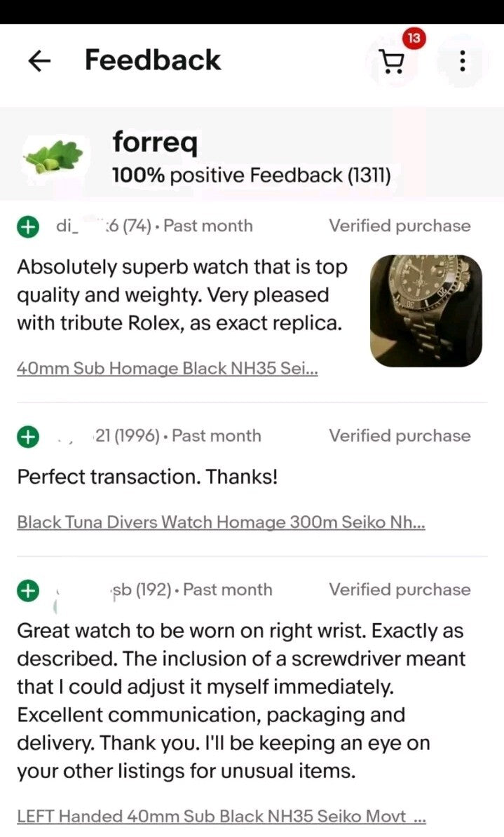Tap positive icon on third review
504x837 pixels.
pos(27,590)
